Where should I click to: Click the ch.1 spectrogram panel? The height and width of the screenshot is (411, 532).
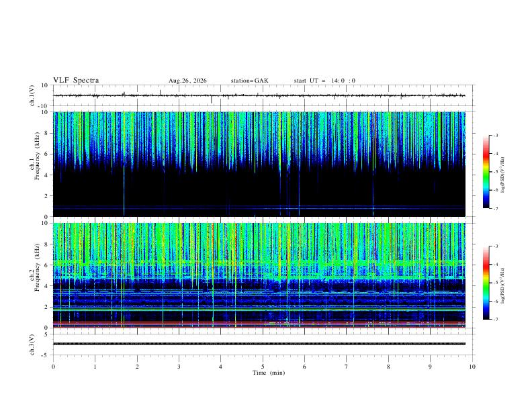coord(259,164)
